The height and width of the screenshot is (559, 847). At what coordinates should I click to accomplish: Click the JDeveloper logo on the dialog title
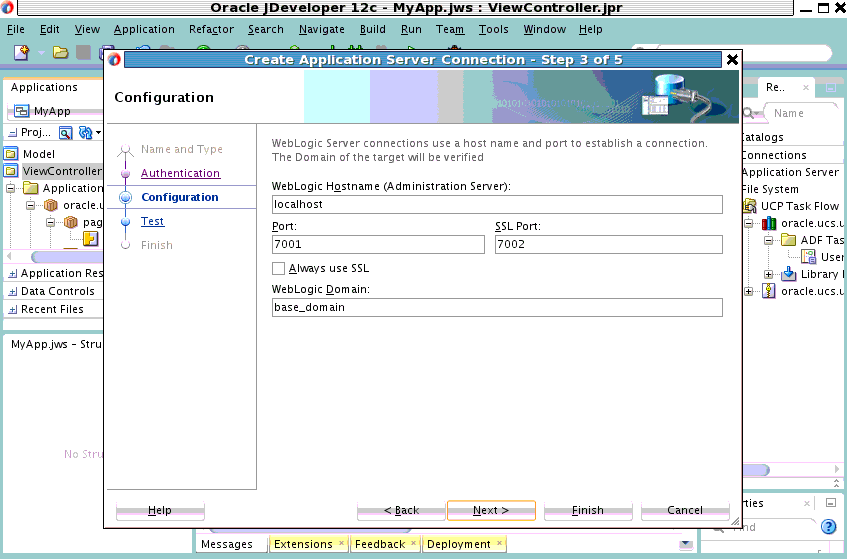114,59
